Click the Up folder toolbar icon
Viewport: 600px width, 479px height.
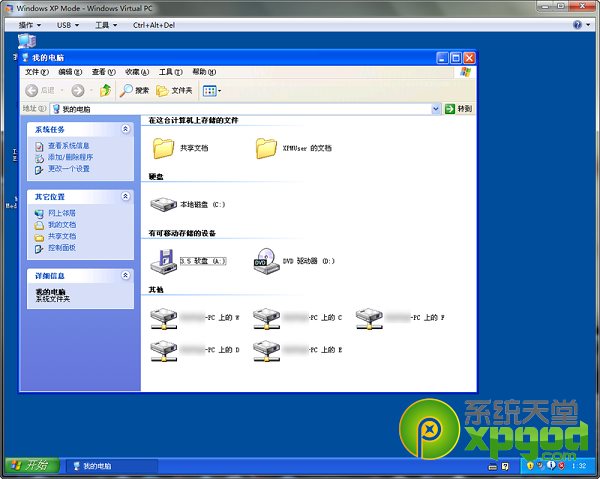click(105, 90)
